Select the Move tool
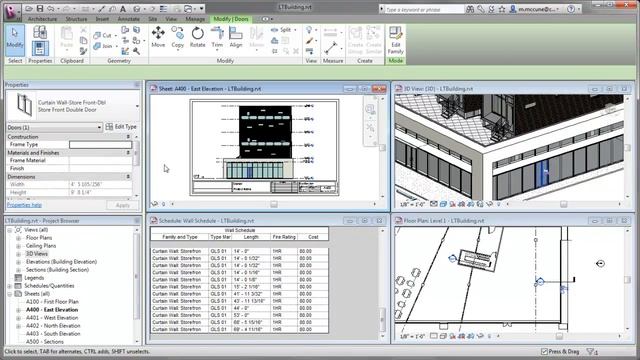The width and height of the screenshot is (640, 360). click(x=158, y=37)
